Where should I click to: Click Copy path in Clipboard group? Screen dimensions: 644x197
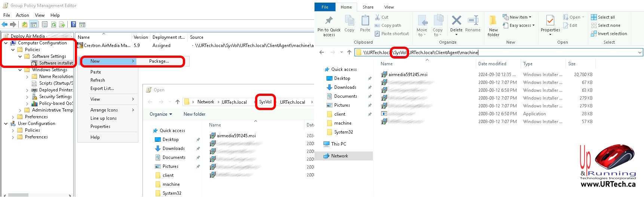(391, 25)
